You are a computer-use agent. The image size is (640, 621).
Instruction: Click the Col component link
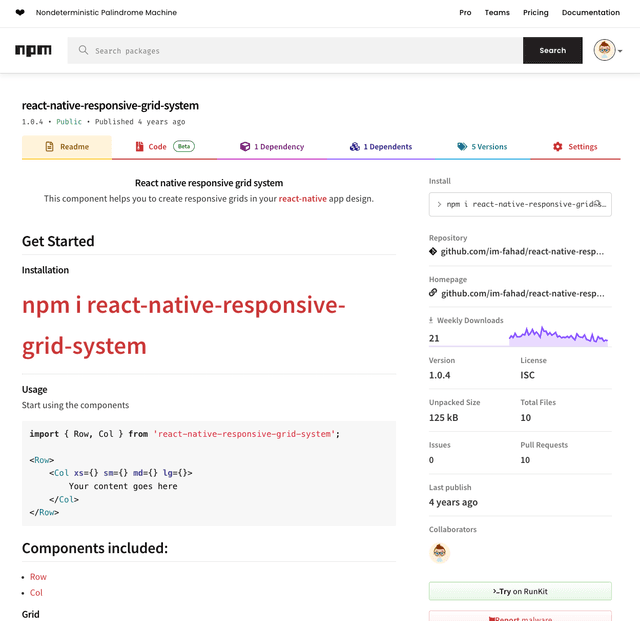coord(36,593)
